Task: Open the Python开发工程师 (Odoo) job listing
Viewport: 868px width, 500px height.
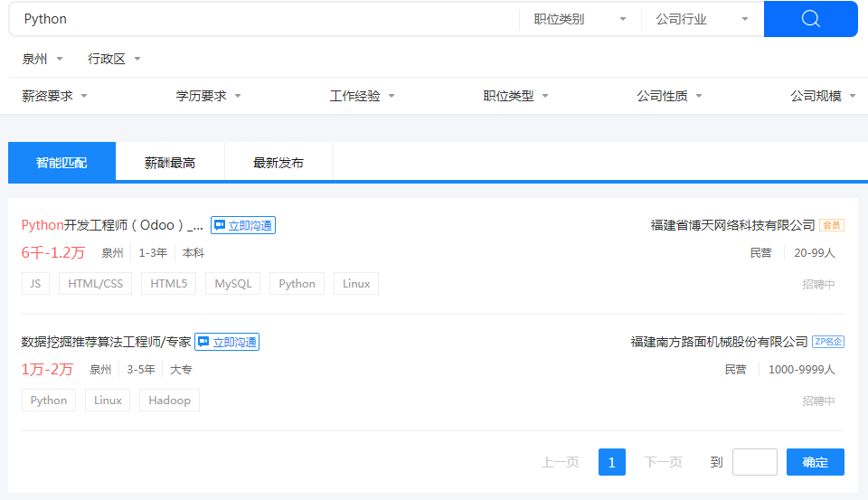Action: (112, 225)
